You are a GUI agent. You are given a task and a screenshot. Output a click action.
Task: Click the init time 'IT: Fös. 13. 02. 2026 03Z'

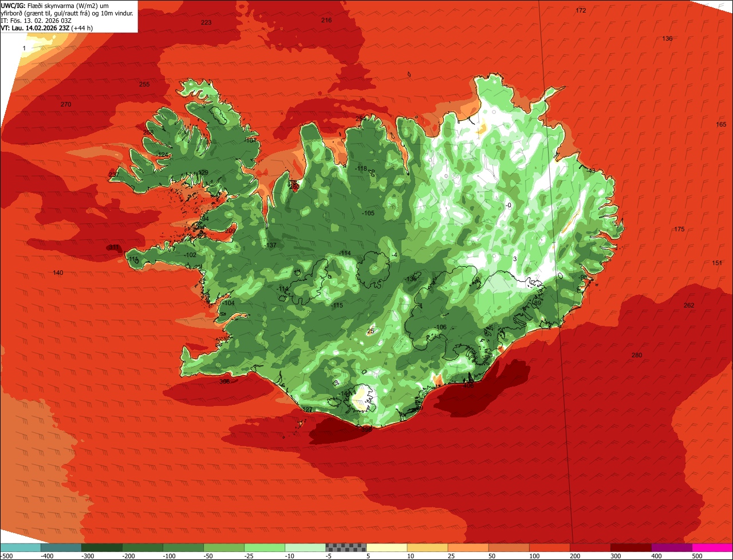click(36, 20)
